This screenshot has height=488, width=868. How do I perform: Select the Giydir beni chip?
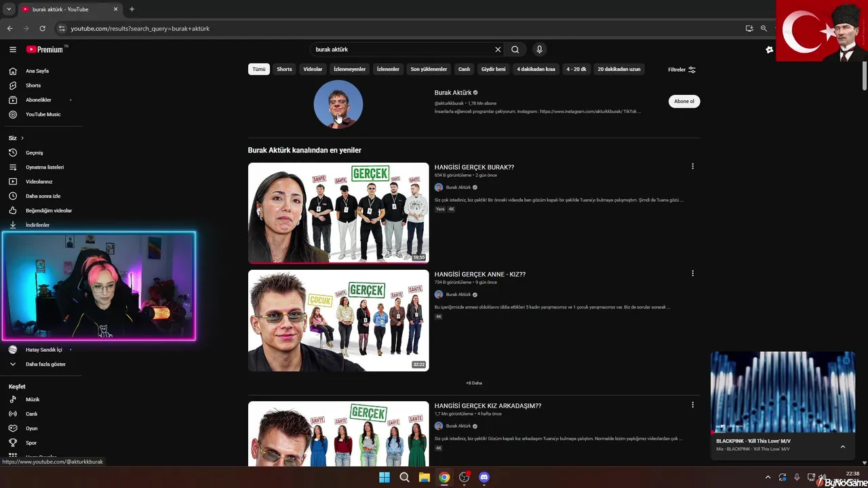[x=493, y=69]
